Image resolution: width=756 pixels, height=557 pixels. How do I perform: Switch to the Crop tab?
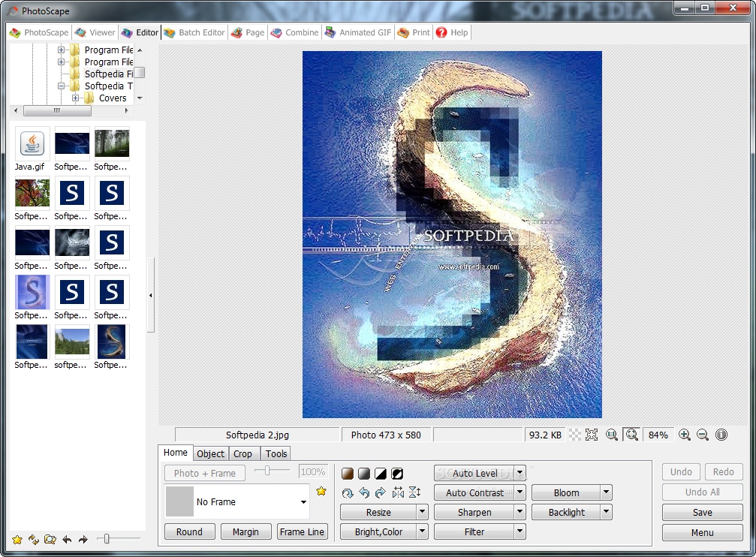[242, 454]
